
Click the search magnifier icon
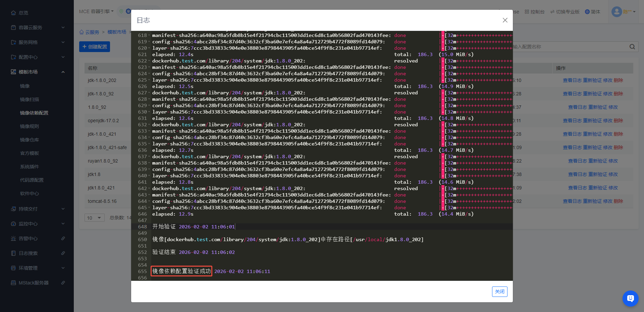[632, 47]
